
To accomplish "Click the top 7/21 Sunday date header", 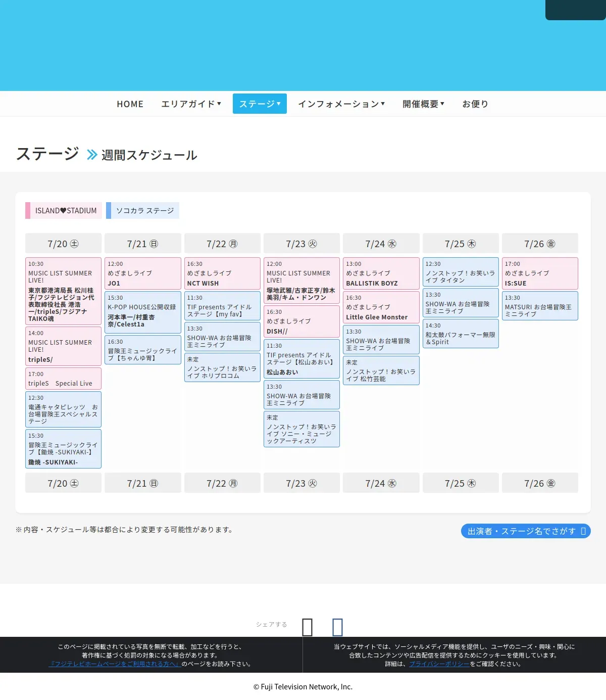I will 142,244.
